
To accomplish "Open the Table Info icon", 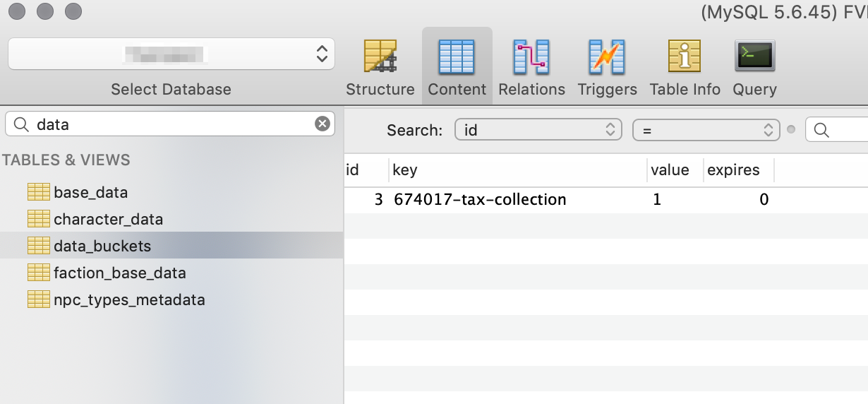I will click(685, 58).
